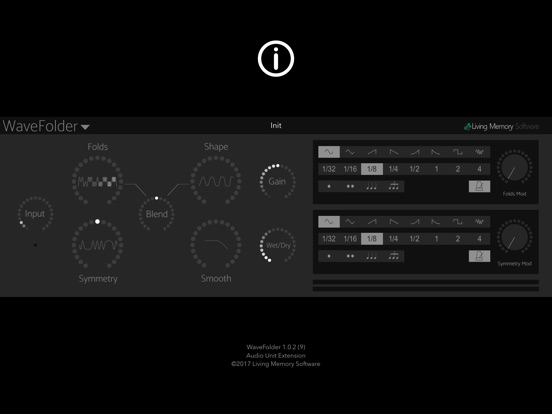Choose double-dotted option in Symmetry Mod panel
The width and height of the screenshot is (552, 414).
pos(350,256)
